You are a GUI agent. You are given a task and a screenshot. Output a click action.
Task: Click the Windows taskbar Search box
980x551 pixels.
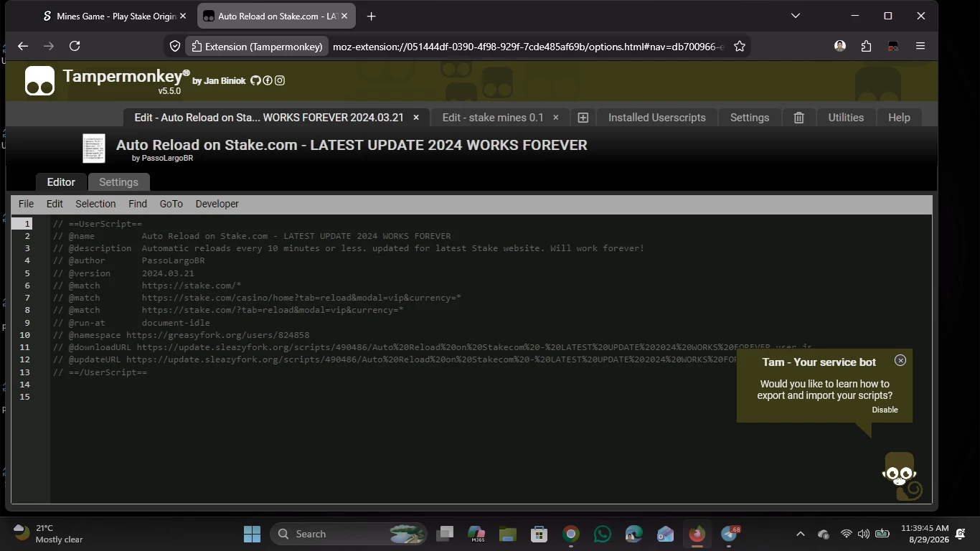[x=349, y=534]
